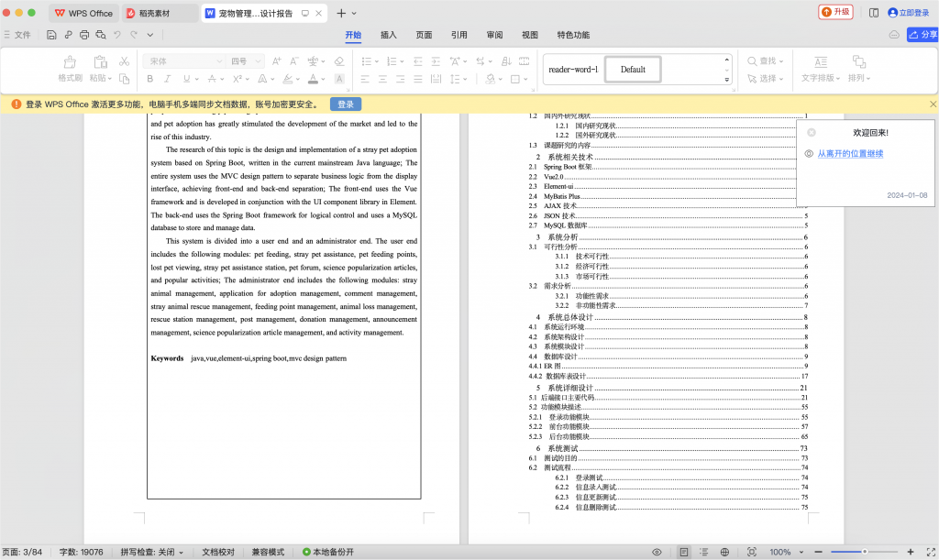Toggle bold formatting

150,79
